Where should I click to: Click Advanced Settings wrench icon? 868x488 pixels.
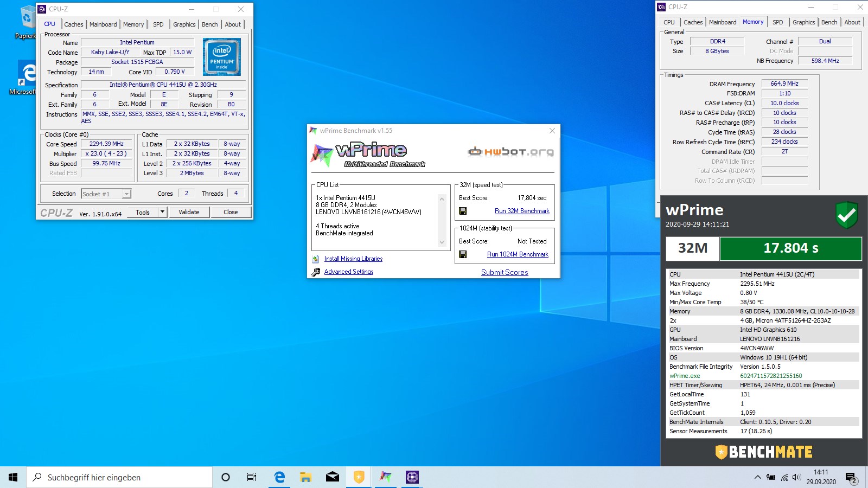[316, 272]
